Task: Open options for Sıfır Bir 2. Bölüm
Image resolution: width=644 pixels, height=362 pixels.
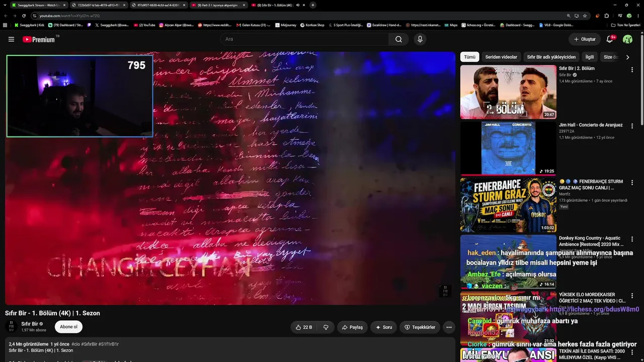Action: [632, 70]
